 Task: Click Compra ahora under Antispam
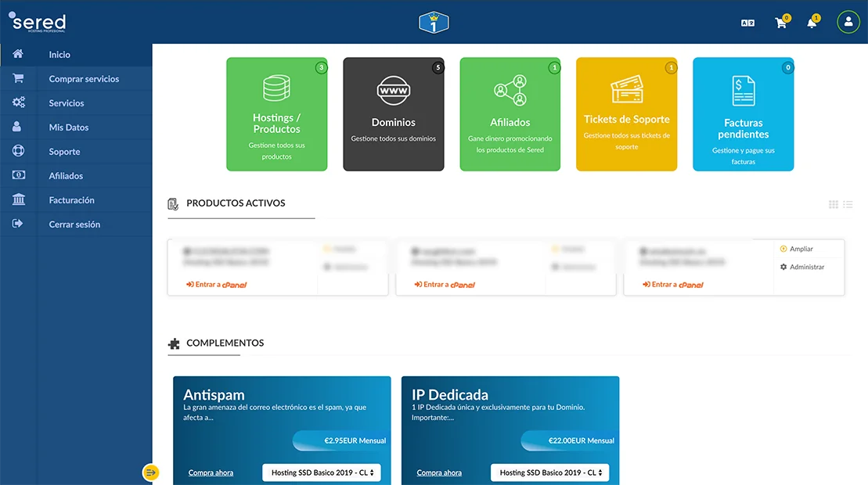(x=211, y=472)
